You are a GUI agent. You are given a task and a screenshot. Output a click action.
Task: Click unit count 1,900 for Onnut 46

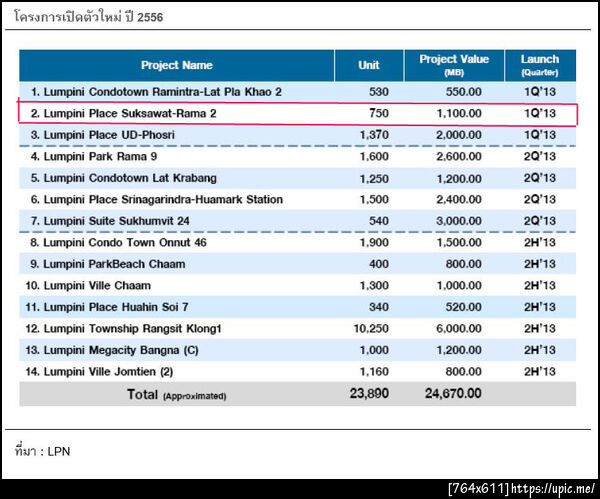[374, 242]
